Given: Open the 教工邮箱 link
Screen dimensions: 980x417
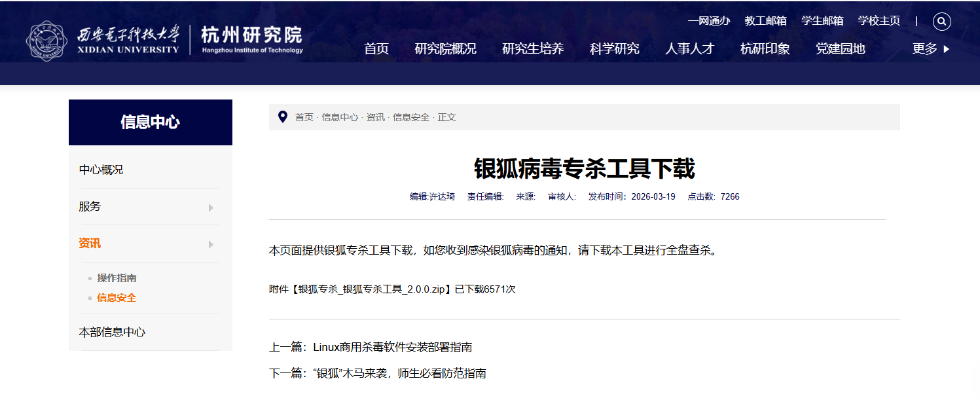Looking at the screenshot, I should [x=765, y=21].
